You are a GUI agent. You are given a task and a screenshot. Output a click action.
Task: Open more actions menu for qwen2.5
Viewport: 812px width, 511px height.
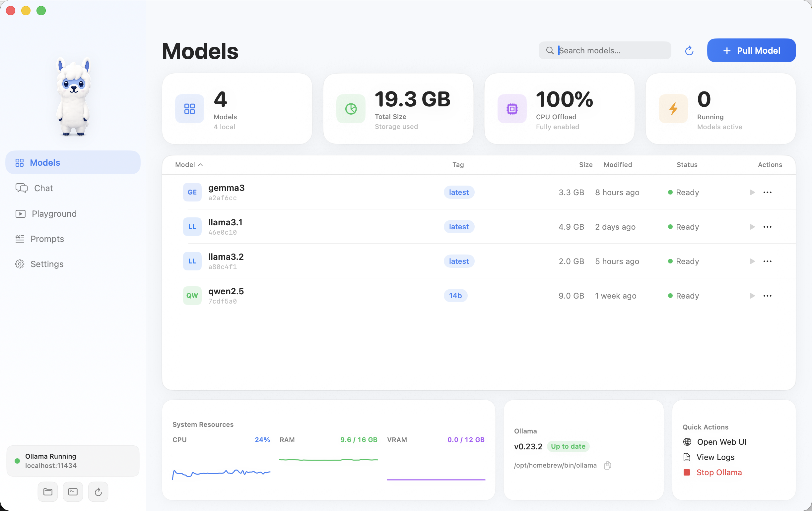tap(767, 296)
